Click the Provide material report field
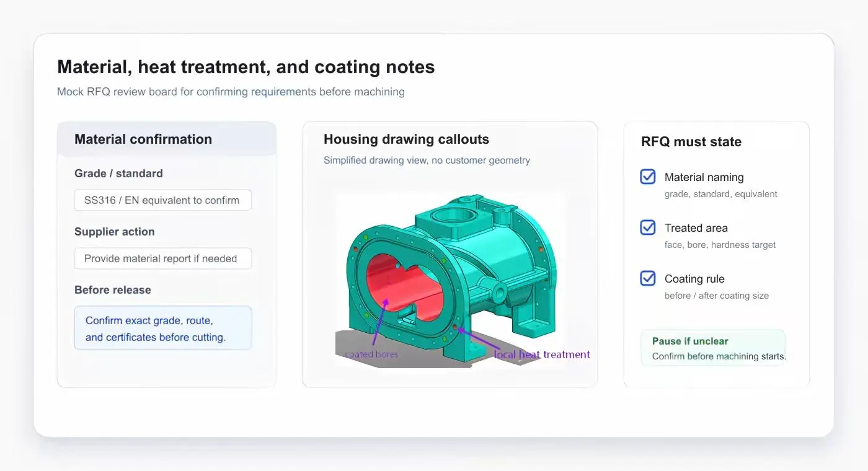Screen dimensions: 868x471 click(163, 258)
